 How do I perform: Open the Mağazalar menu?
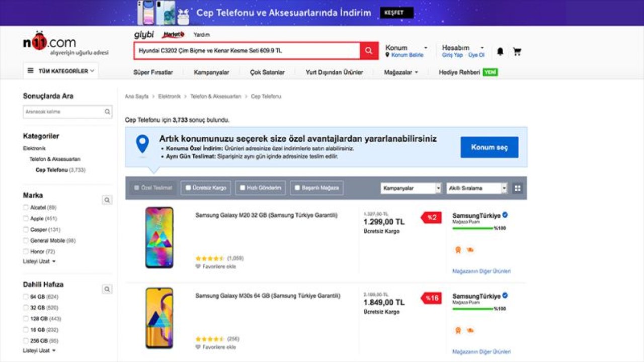[401, 72]
